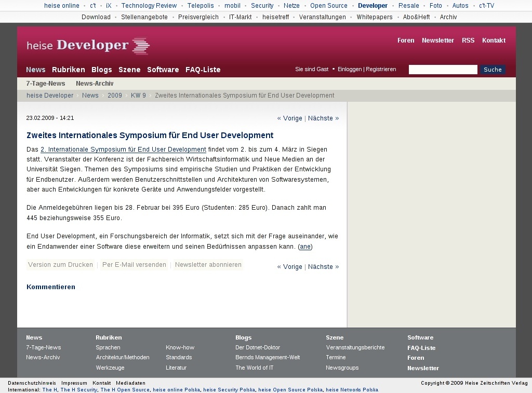The height and width of the screenshot is (393, 532).
Task: Click footer link Architektur/Methoden
Action: [123, 357]
